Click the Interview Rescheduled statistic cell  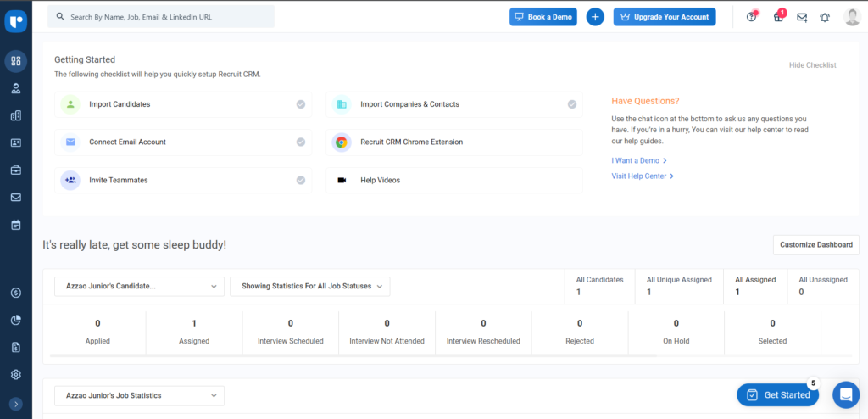click(483, 332)
